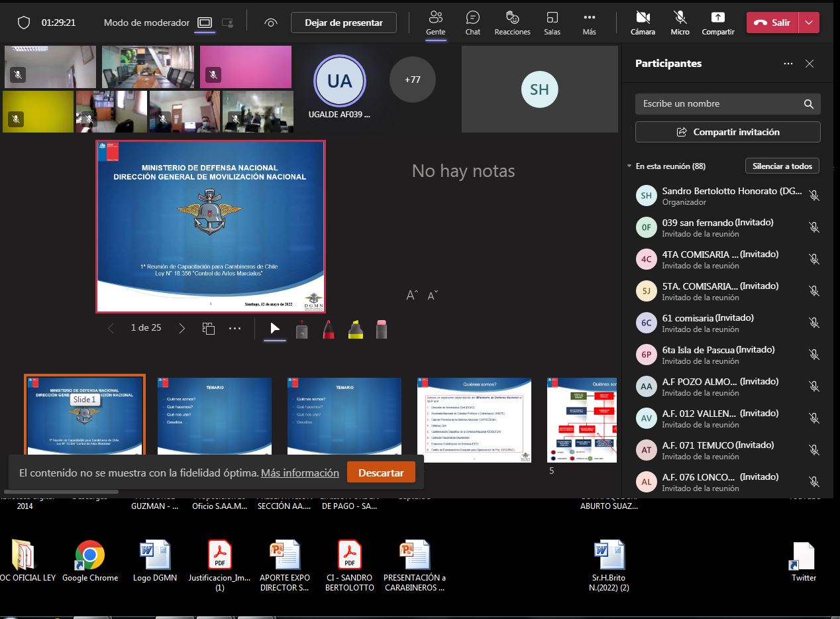Select the eraser tool
The height and width of the screenshot is (619, 840).
(x=382, y=329)
